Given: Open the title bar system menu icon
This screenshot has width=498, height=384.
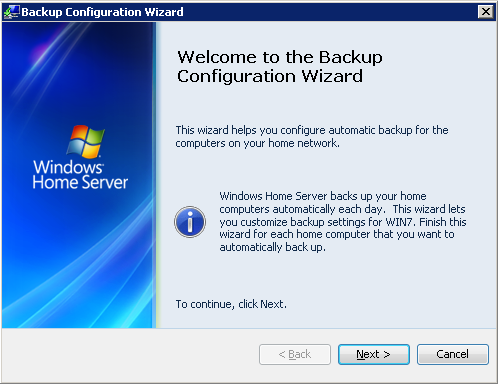Looking at the screenshot, I should click(11, 12).
